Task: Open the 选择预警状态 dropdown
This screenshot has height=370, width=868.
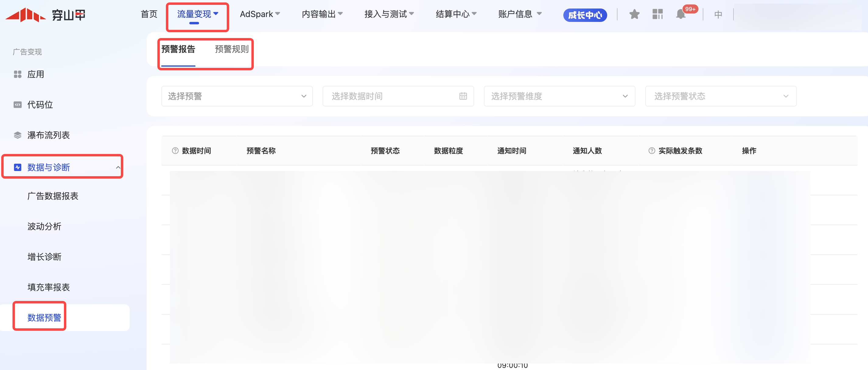Action: (x=720, y=96)
